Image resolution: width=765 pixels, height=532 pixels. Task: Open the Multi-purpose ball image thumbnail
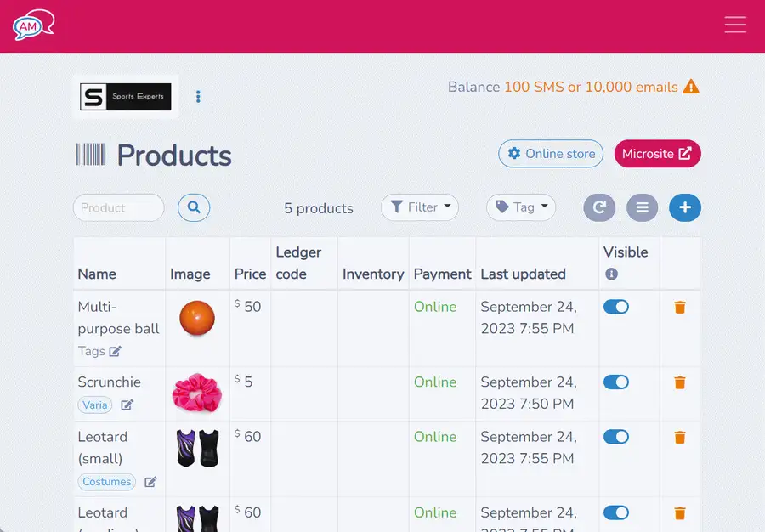197,319
